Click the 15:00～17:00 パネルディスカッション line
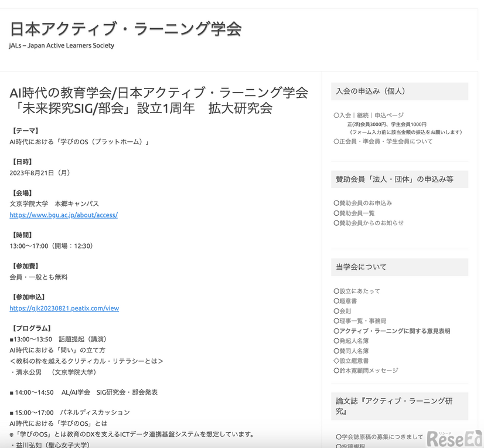 pyautogui.click(x=70, y=412)
